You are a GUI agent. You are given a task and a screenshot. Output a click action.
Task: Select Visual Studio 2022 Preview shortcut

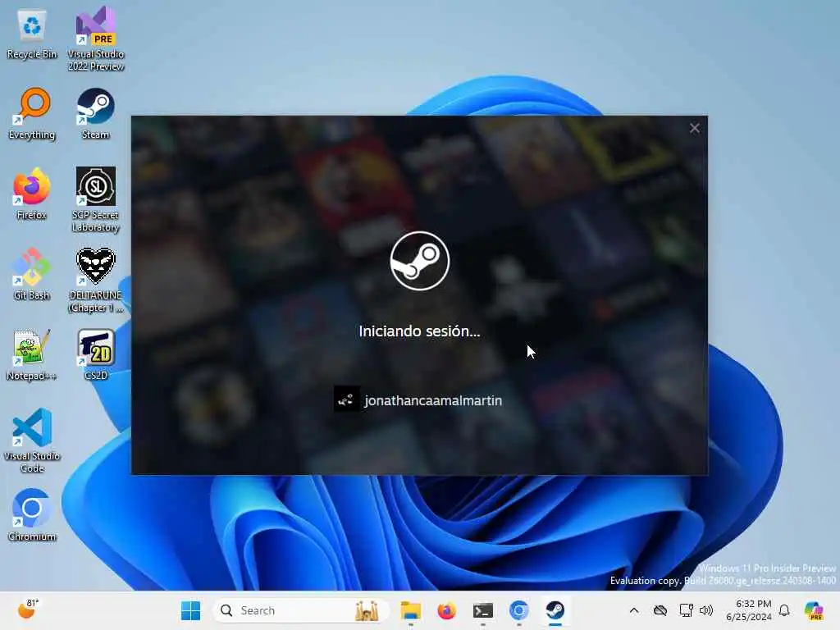95,39
